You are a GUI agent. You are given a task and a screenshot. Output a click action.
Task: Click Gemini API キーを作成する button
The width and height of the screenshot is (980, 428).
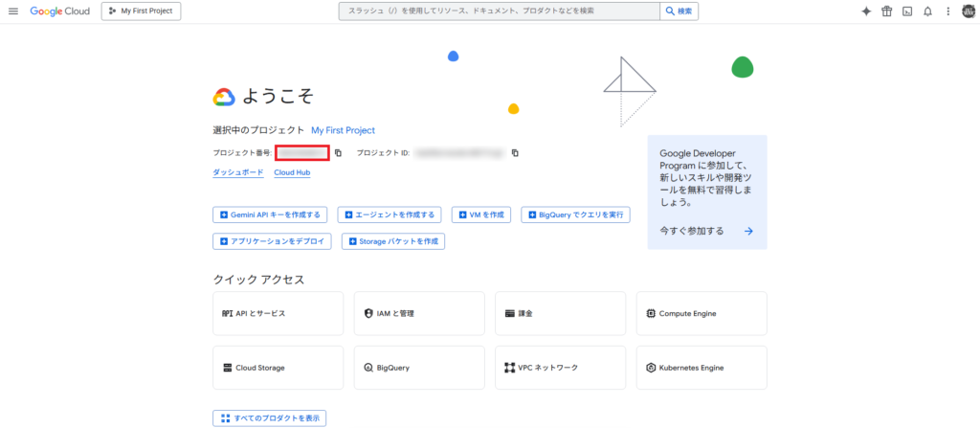click(272, 214)
